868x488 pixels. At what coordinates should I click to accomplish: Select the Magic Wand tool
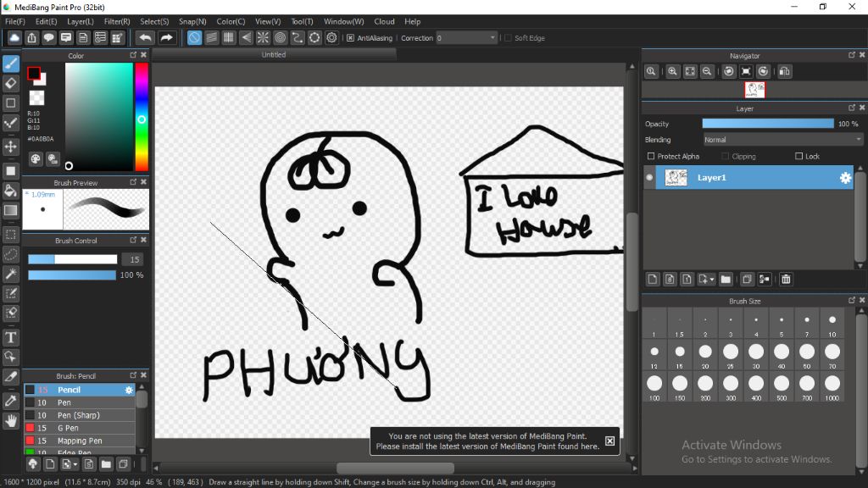click(x=10, y=274)
